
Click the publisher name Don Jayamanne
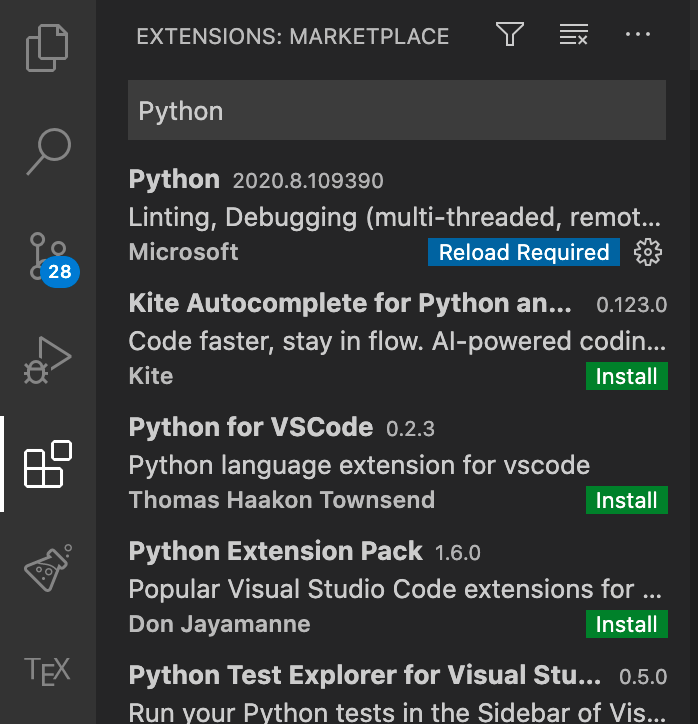click(x=219, y=624)
